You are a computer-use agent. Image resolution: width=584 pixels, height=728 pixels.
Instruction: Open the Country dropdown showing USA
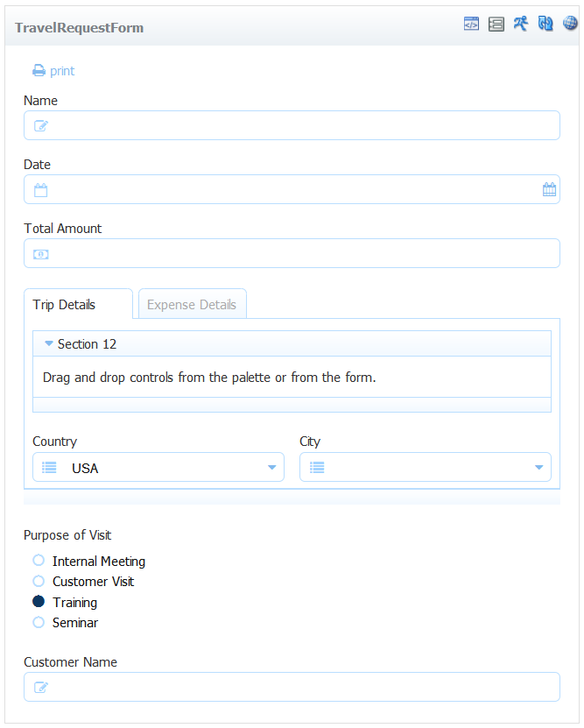pyautogui.click(x=158, y=467)
